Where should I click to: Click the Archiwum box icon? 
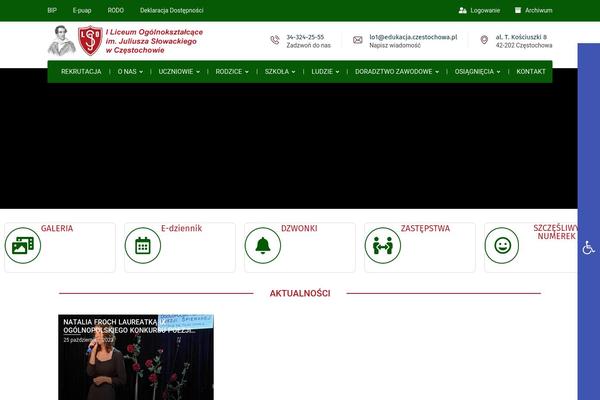point(518,10)
